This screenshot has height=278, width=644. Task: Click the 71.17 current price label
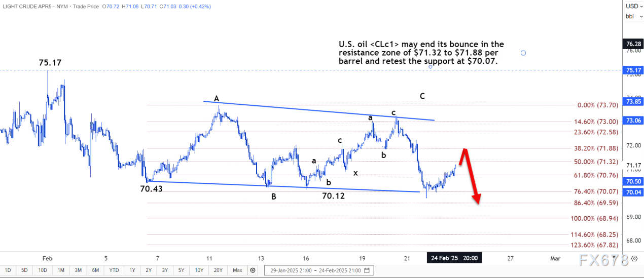click(x=634, y=166)
